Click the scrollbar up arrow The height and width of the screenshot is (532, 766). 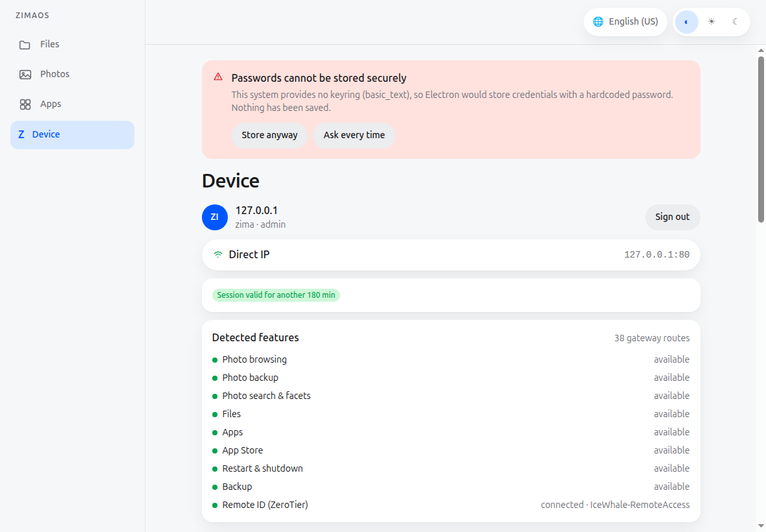click(761, 50)
